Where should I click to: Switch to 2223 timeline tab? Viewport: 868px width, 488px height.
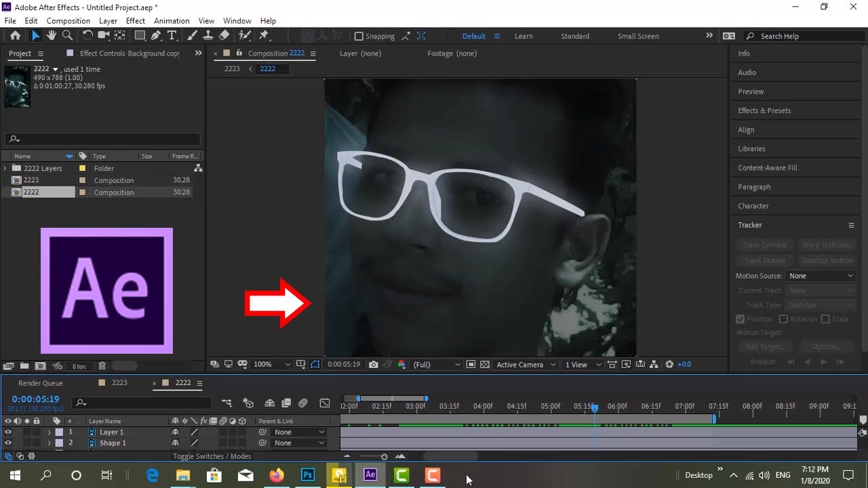click(119, 383)
